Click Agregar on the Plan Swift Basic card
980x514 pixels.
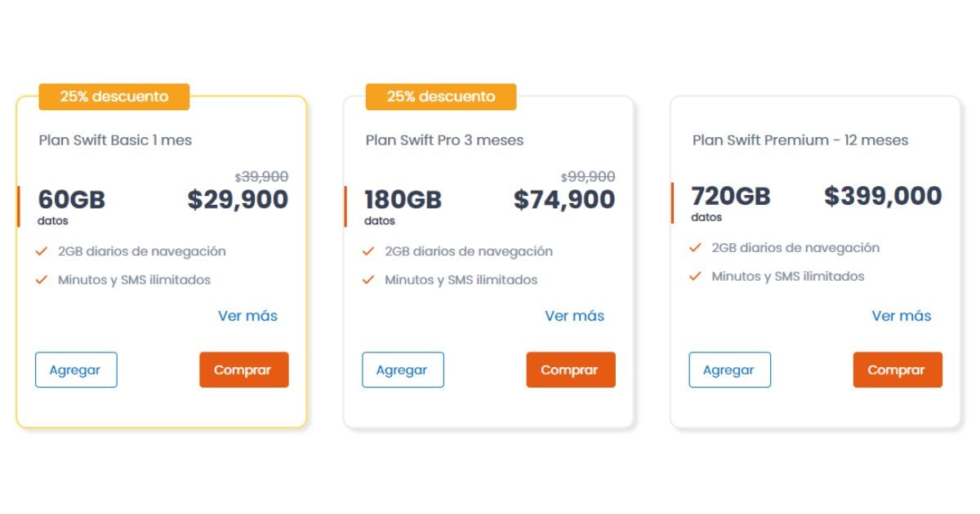point(76,370)
